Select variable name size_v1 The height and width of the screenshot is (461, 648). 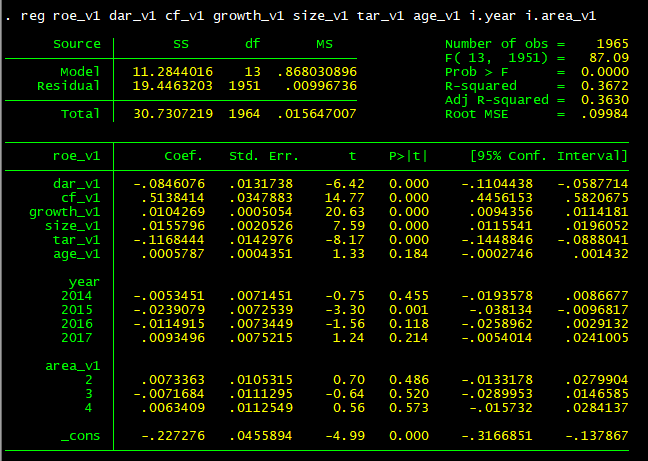(x=73, y=226)
